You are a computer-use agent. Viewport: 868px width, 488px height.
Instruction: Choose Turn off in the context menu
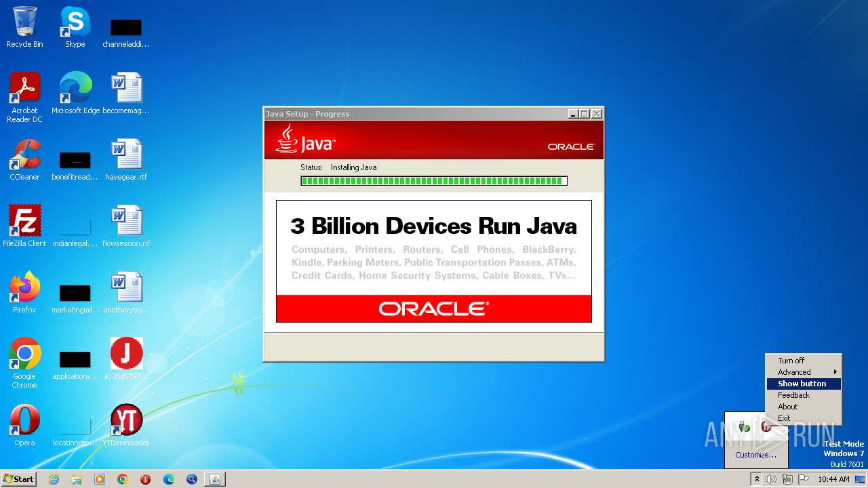click(x=804, y=361)
